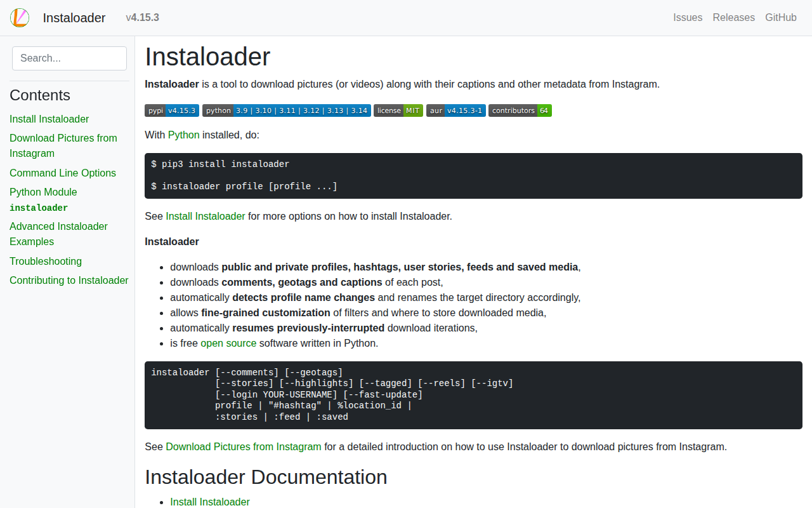This screenshot has height=508, width=812.
Task: Open Python Module instaloader in sidebar
Action: point(43,199)
